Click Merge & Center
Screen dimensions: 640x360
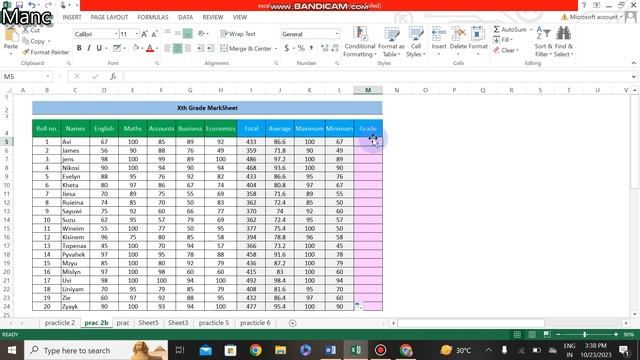coord(246,49)
